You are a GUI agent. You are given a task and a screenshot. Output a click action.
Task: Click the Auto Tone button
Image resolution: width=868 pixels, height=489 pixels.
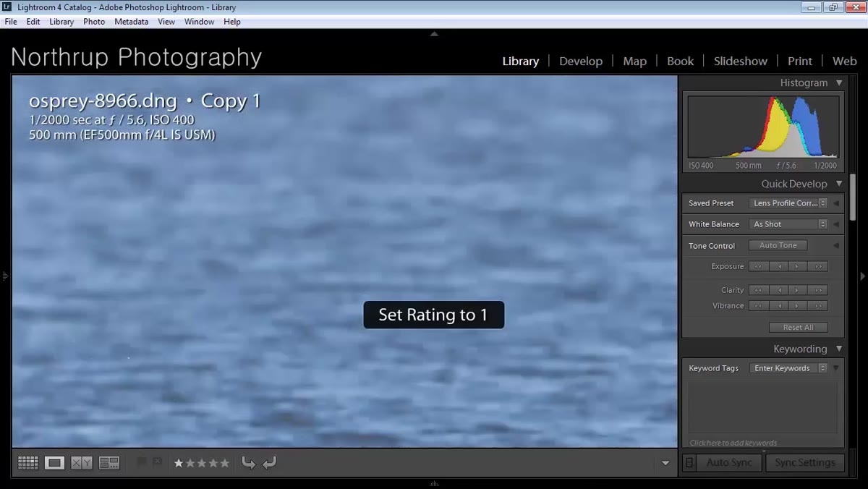coord(778,245)
